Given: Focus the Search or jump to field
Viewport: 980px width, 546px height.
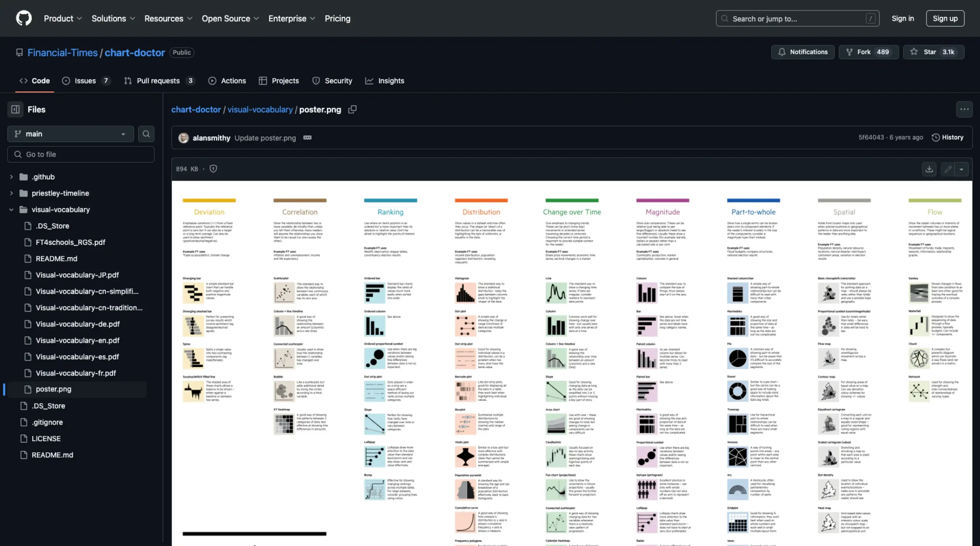Looking at the screenshot, I should click(797, 18).
